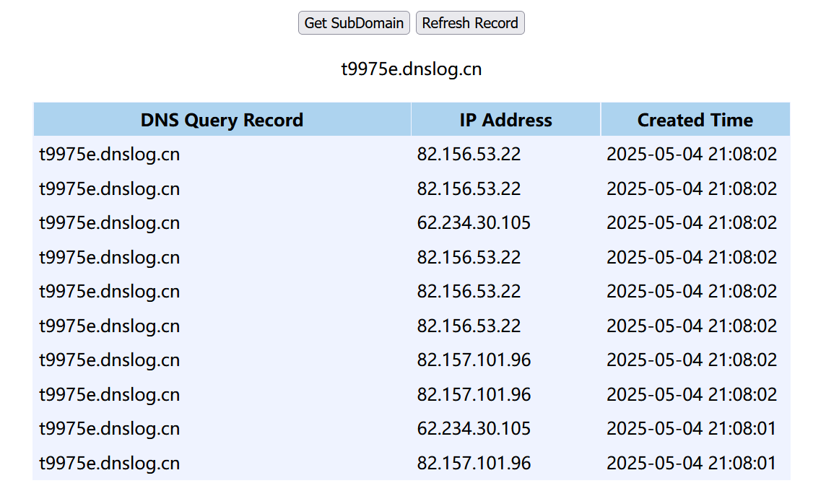Viewport: 826px width, 504px height.
Task: Click the ninth row's 21:08:01 timestamp
Action: tap(691, 429)
